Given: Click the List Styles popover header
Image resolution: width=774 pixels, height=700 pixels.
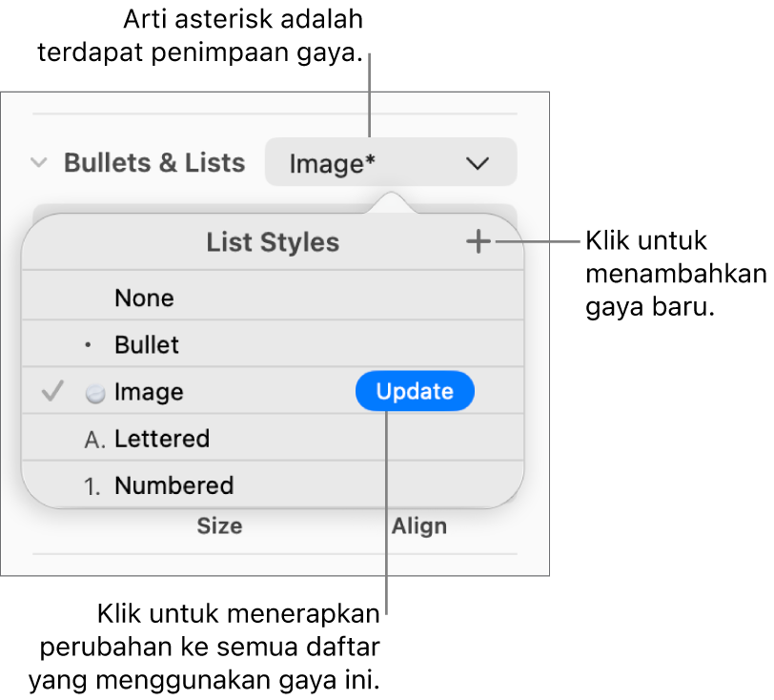Looking at the screenshot, I should (273, 242).
